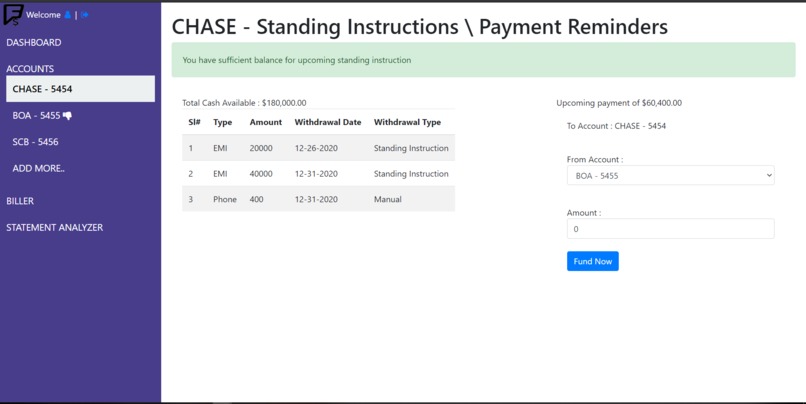Screen dimensions: 806x404
Task: Click the 12-26-2020 withdrawal date
Action: pyautogui.click(x=316, y=148)
